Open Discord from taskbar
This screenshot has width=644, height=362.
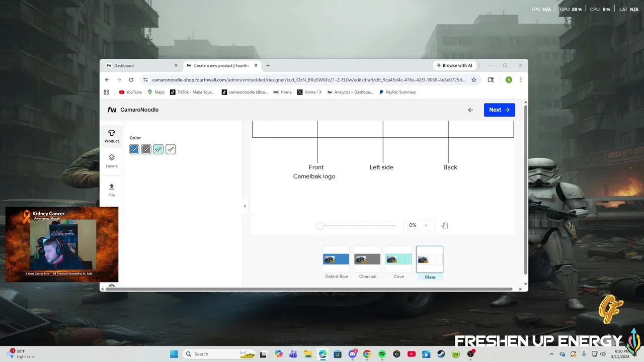pos(353,354)
